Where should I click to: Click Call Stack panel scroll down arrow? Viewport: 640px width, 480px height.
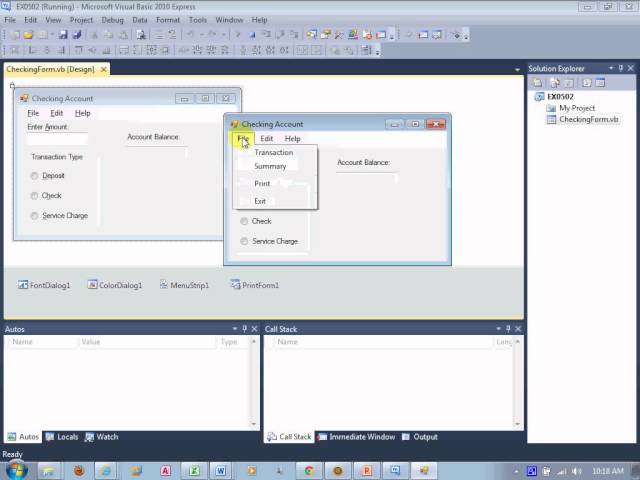click(x=517, y=424)
